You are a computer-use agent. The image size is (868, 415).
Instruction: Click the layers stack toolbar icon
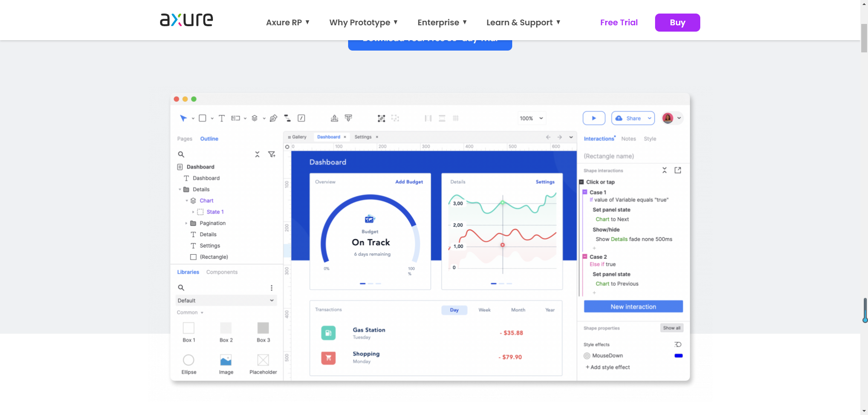click(x=255, y=118)
